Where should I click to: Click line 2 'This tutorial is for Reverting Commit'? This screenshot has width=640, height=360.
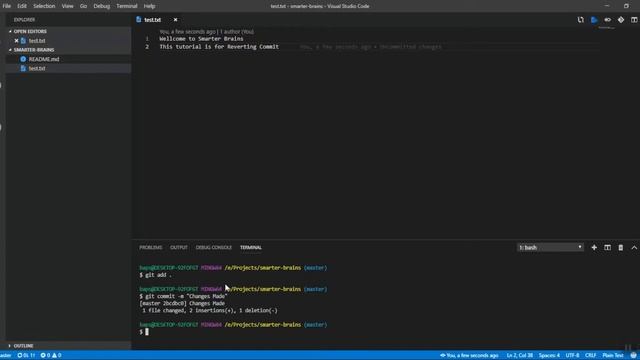(x=219, y=47)
